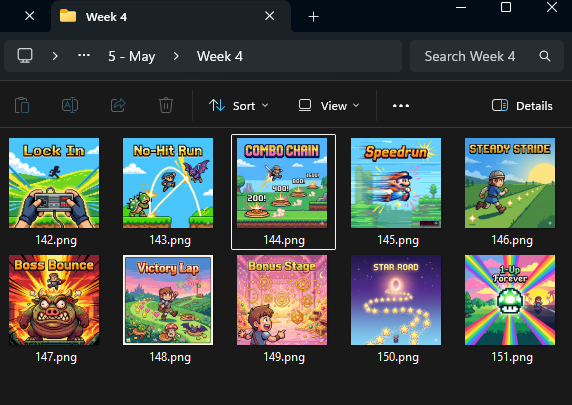Click the Rename icon in toolbar
572x405 pixels.
(x=70, y=105)
